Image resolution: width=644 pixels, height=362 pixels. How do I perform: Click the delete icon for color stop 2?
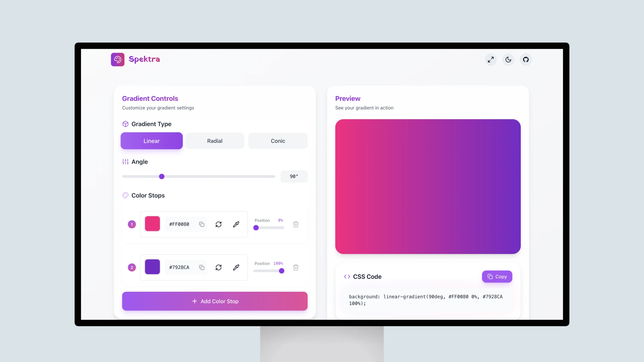[296, 267]
